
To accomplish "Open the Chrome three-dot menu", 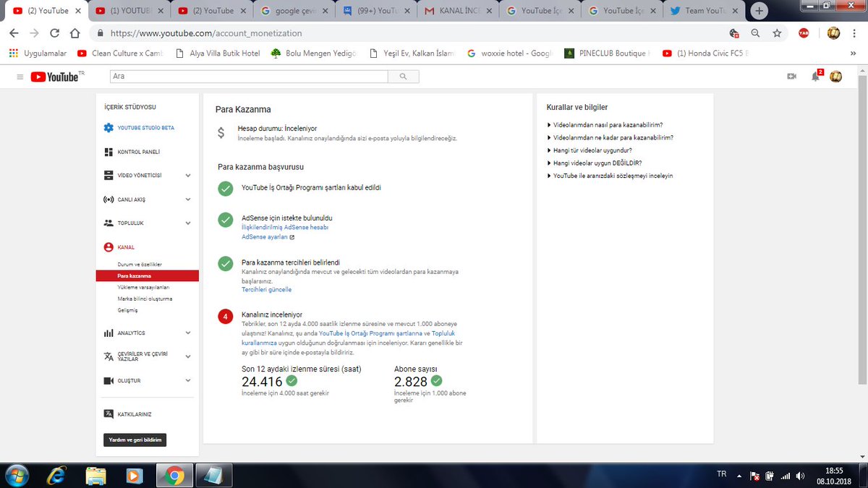I will point(854,33).
